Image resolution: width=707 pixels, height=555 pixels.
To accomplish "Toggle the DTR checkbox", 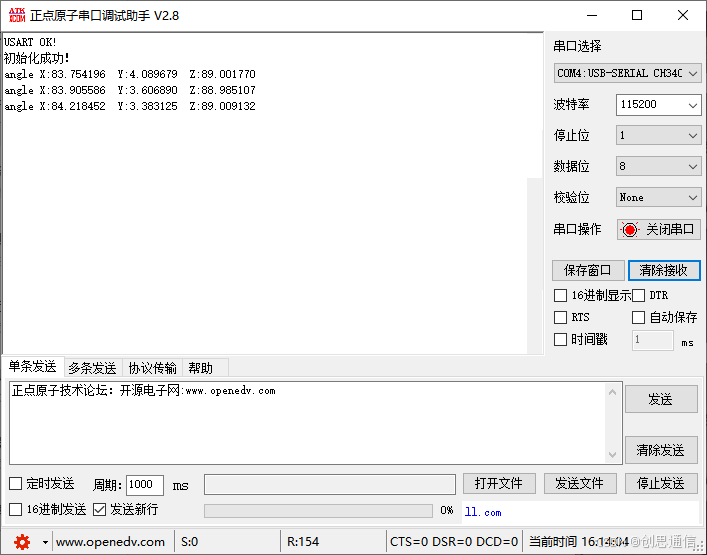I will point(638,296).
